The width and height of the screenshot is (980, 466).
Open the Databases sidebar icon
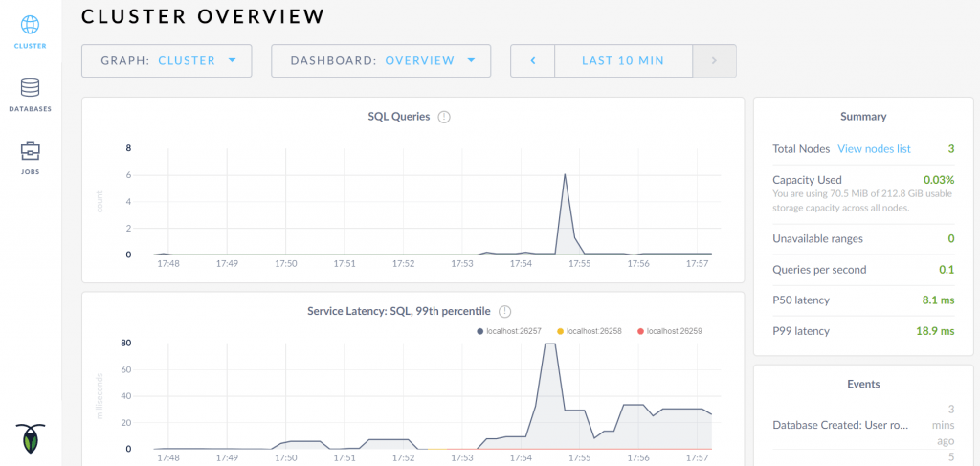(x=31, y=88)
